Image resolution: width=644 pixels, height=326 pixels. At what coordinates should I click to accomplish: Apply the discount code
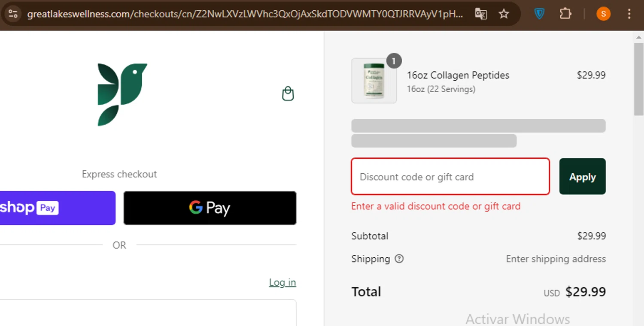click(582, 176)
